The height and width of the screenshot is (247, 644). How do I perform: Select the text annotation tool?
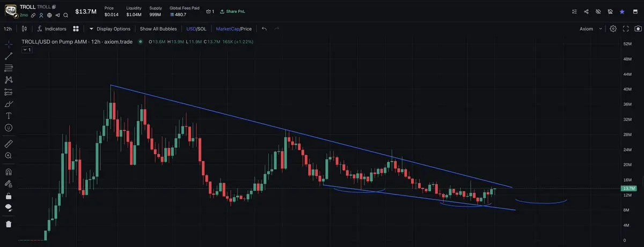(x=8, y=116)
